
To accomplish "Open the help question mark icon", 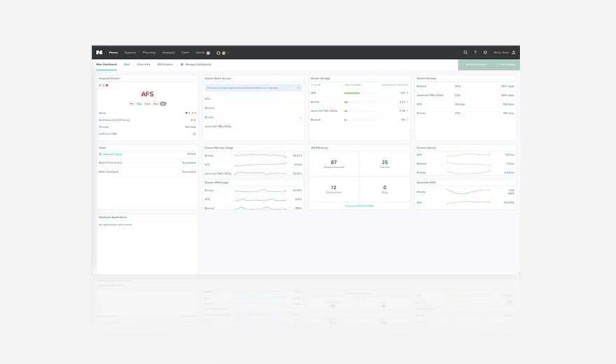I will click(475, 52).
